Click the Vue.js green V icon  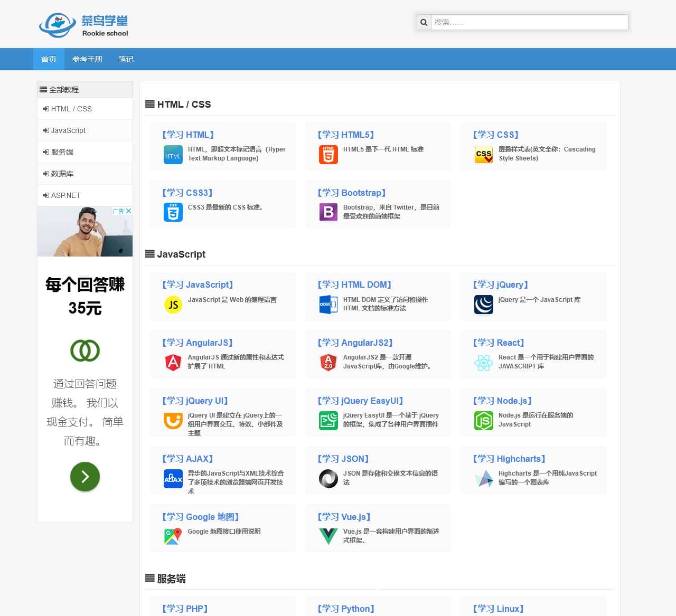[x=328, y=536]
